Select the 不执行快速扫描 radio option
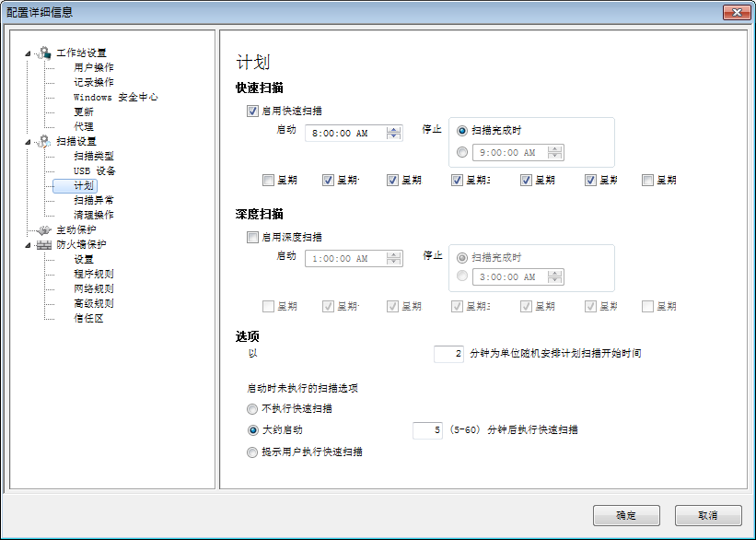The height and width of the screenshot is (540, 756). 252,408
